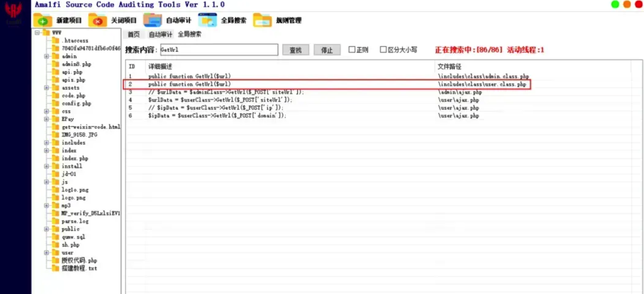Select the sh.php file icon
644x294 pixels.
point(56,244)
